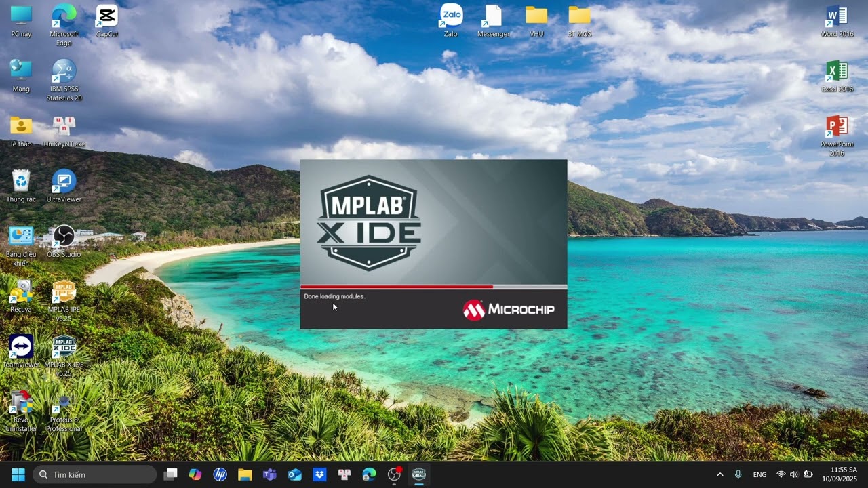Launch CapCut from the desktop

[106, 20]
